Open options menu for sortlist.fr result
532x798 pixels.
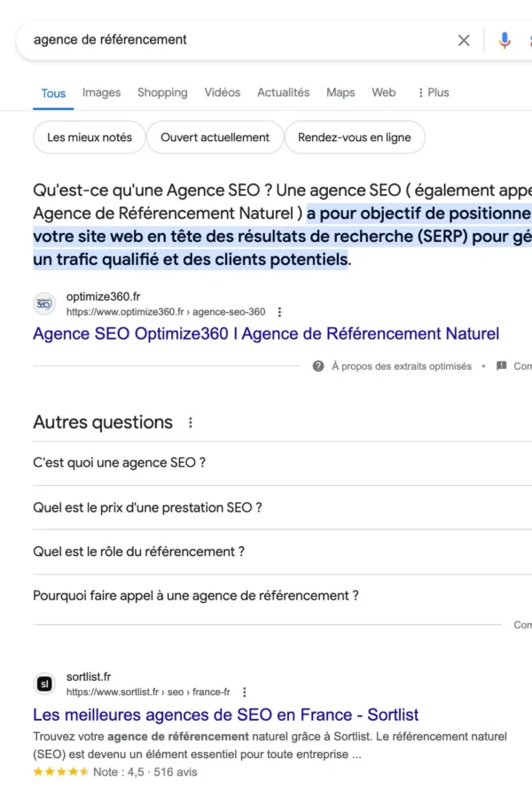pos(245,692)
